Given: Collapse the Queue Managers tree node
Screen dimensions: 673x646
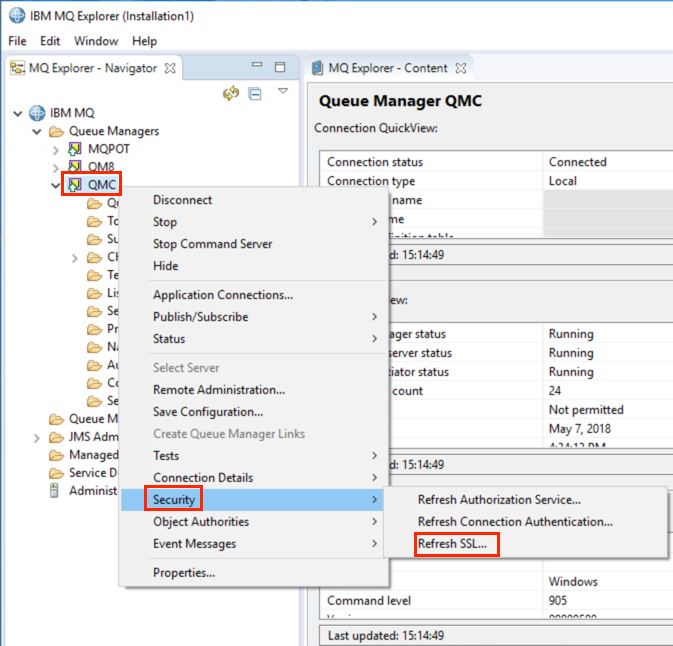Looking at the screenshot, I should (37, 131).
